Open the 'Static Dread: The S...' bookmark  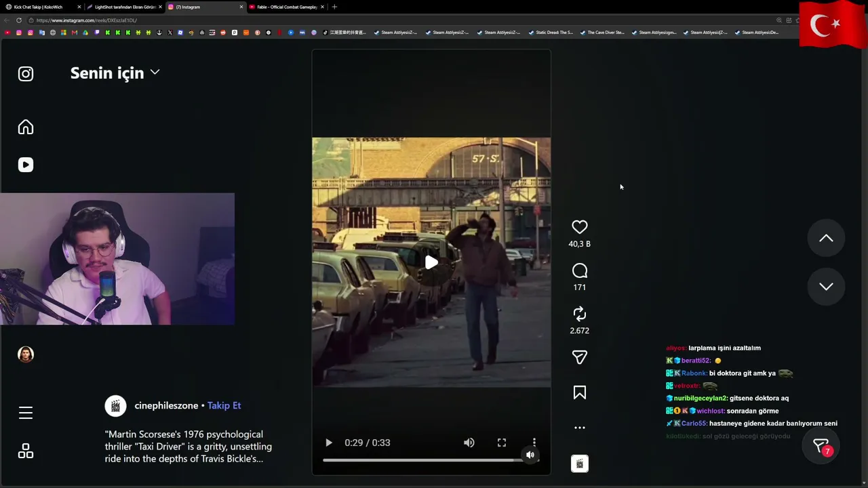(x=551, y=33)
